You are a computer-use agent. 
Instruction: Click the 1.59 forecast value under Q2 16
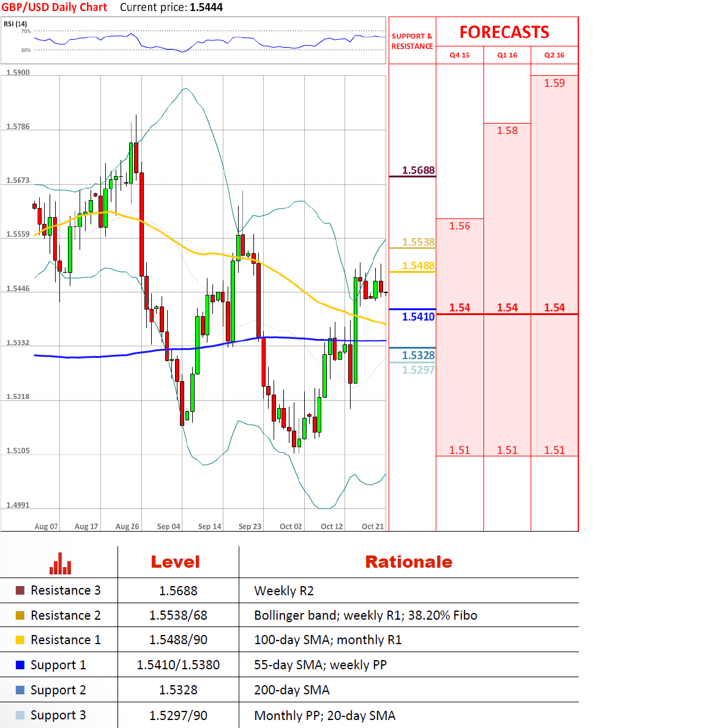tap(554, 83)
